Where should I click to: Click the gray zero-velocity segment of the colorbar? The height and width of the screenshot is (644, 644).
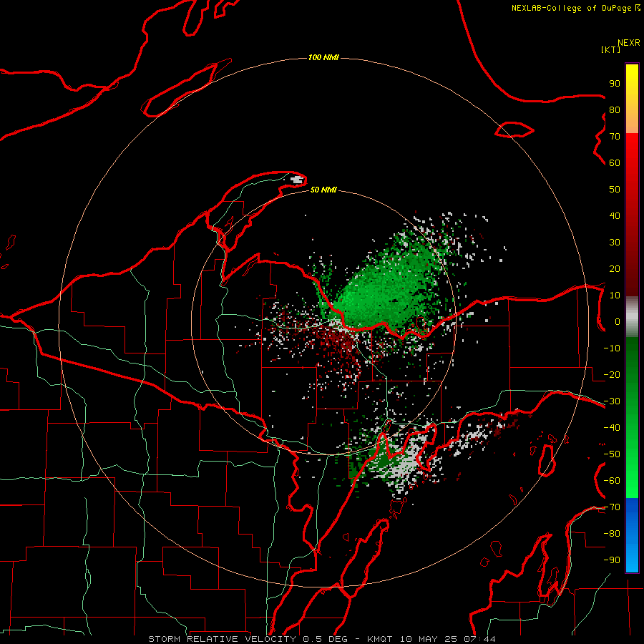coord(632,316)
